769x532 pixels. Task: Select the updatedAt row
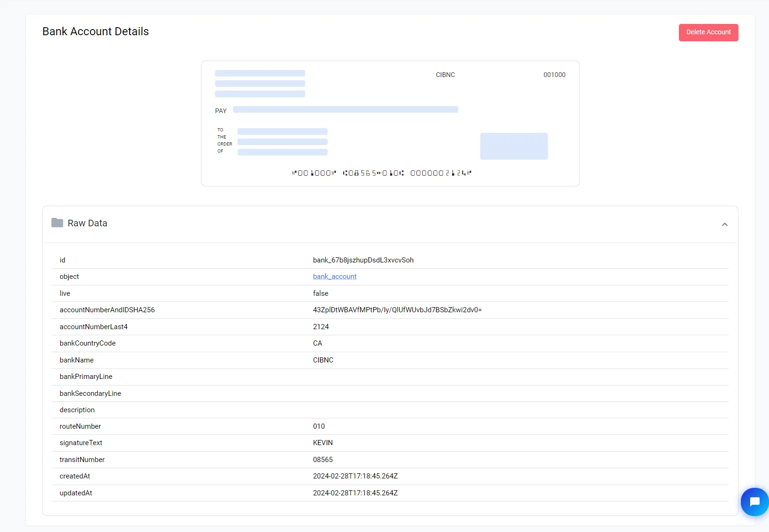click(x=355, y=493)
